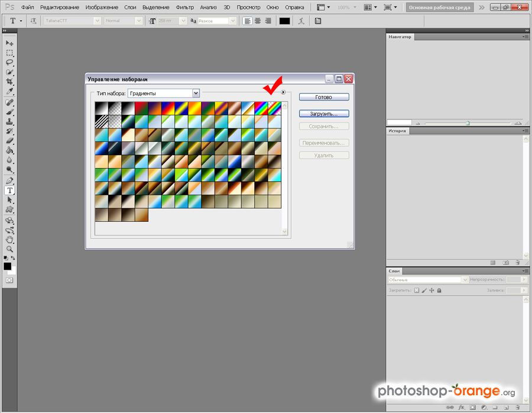Open the Слои menu

click(130, 7)
